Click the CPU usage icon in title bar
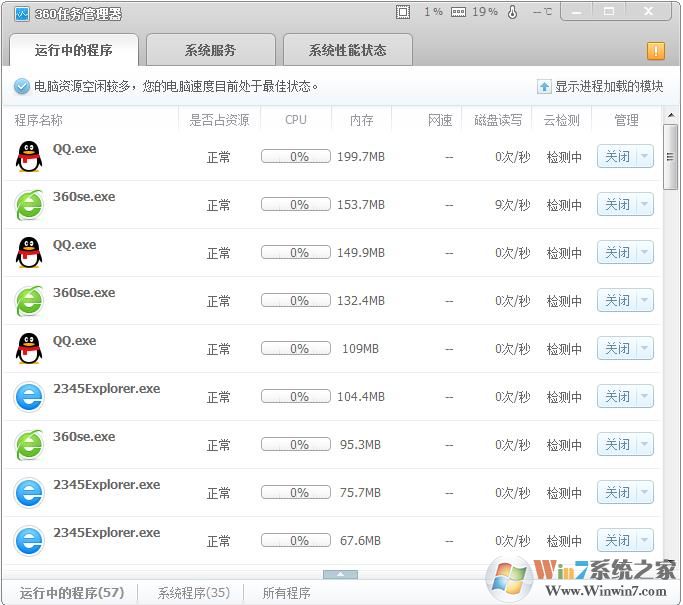 tap(403, 12)
